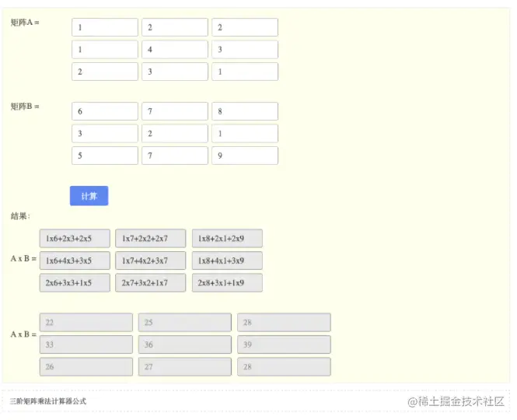Image resolution: width=517 pixels, height=420 pixels.
Task: Click Matrix B field containing 3
Action: tap(105, 133)
